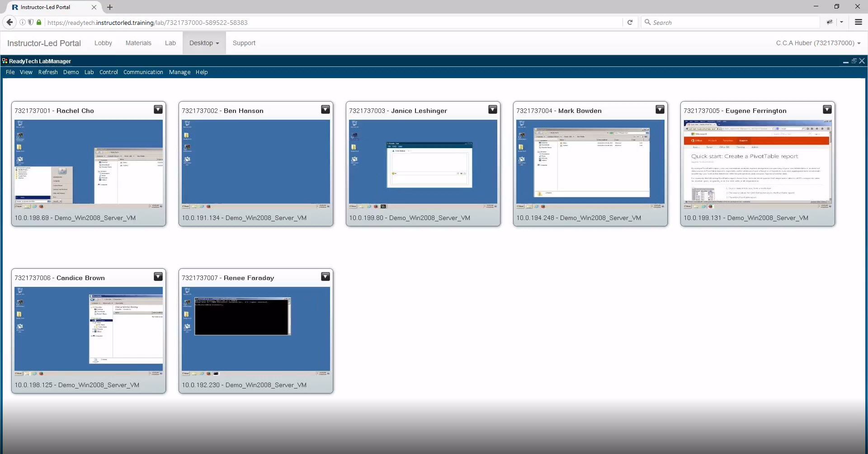Screen dimensions: 868x454
Task: Reload the page with the refresh icon
Action: pos(630,22)
